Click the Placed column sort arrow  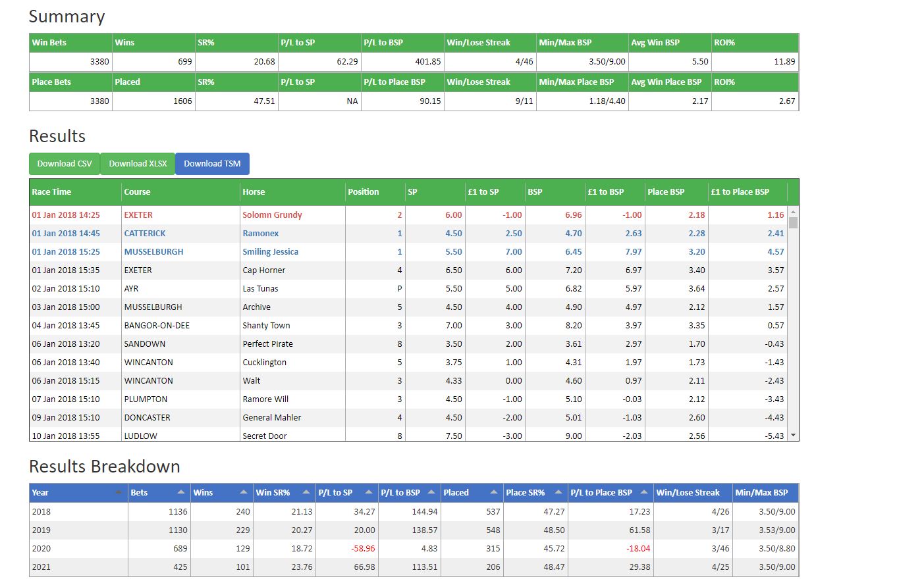pyautogui.click(x=494, y=492)
